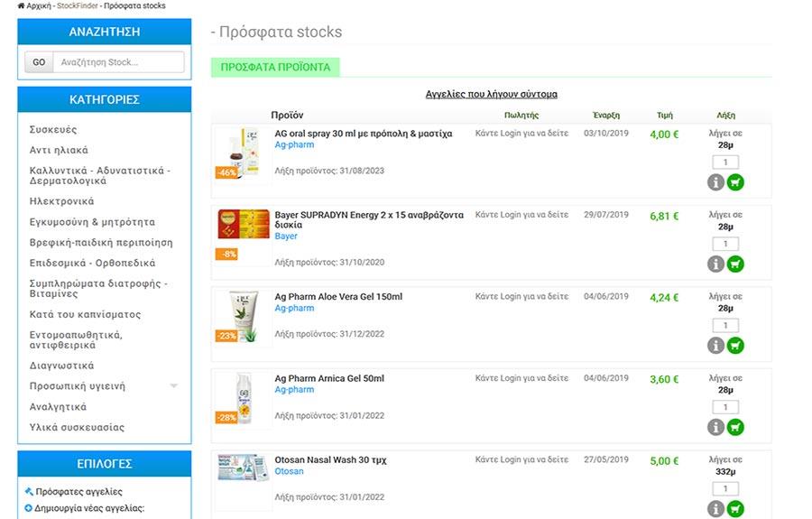
Task: Click the info icon for AG oral spray
Action: pos(715,182)
